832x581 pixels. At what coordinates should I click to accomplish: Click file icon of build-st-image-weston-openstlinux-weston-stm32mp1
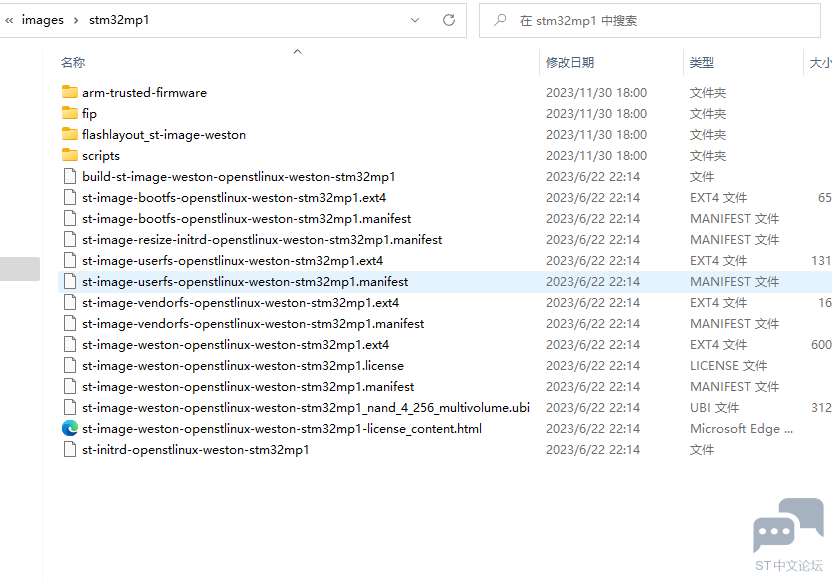(70, 176)
